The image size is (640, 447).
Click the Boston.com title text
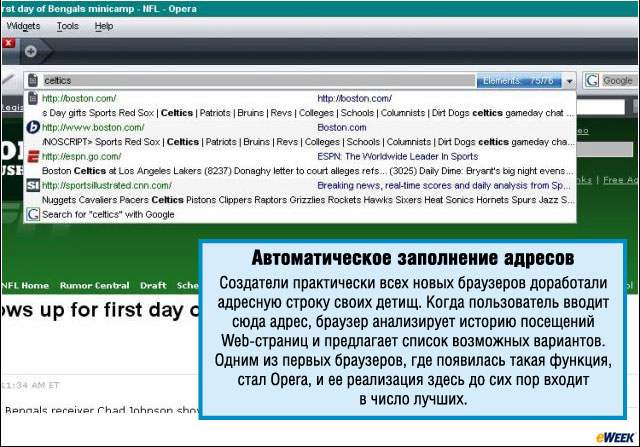(x=342, y=127)
